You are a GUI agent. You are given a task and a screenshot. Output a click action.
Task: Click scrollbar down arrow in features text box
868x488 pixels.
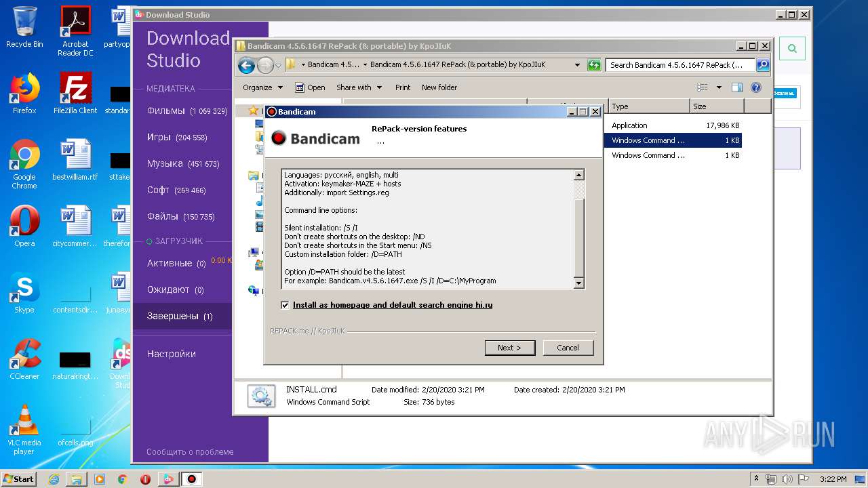(x=578, y=283)
